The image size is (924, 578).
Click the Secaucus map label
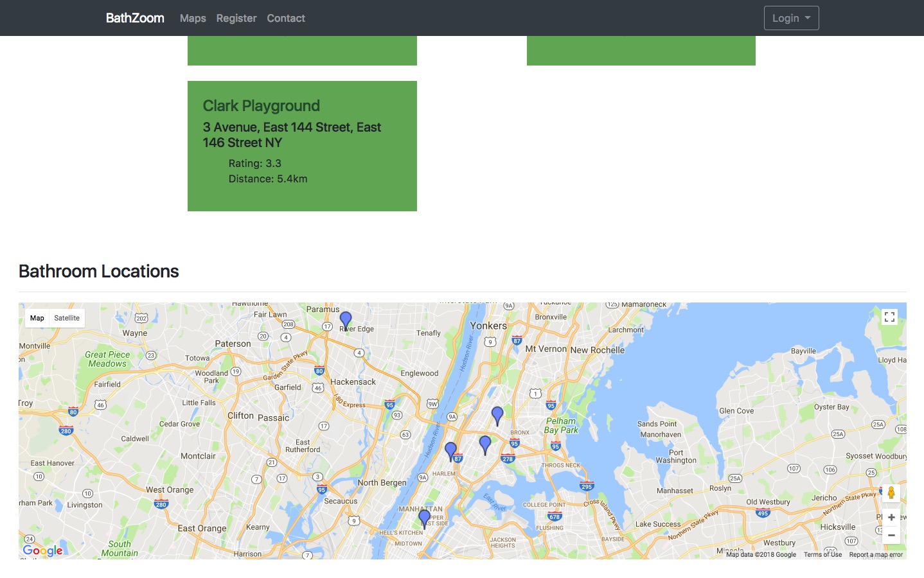point(341,501)
